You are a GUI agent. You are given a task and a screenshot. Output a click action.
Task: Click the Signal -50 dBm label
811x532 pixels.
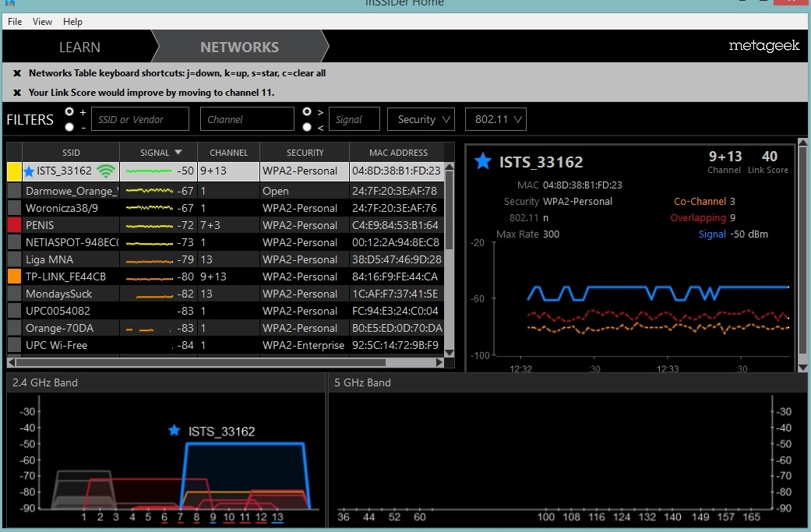tap(733, 234)
